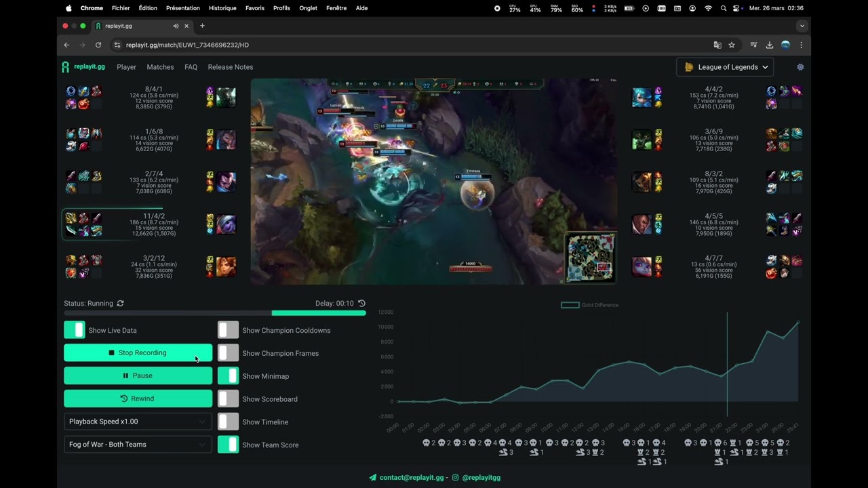Select the '146 cs (6.8 cs/min)' text
Image resolution: width=868 pixels, height=488 pixels.
[x=713, y=222]
